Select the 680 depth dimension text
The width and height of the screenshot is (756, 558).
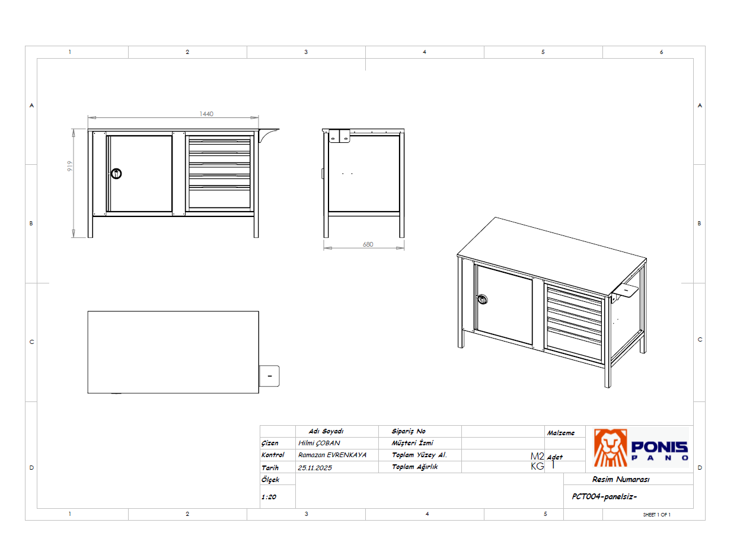(x=368, y=244)
